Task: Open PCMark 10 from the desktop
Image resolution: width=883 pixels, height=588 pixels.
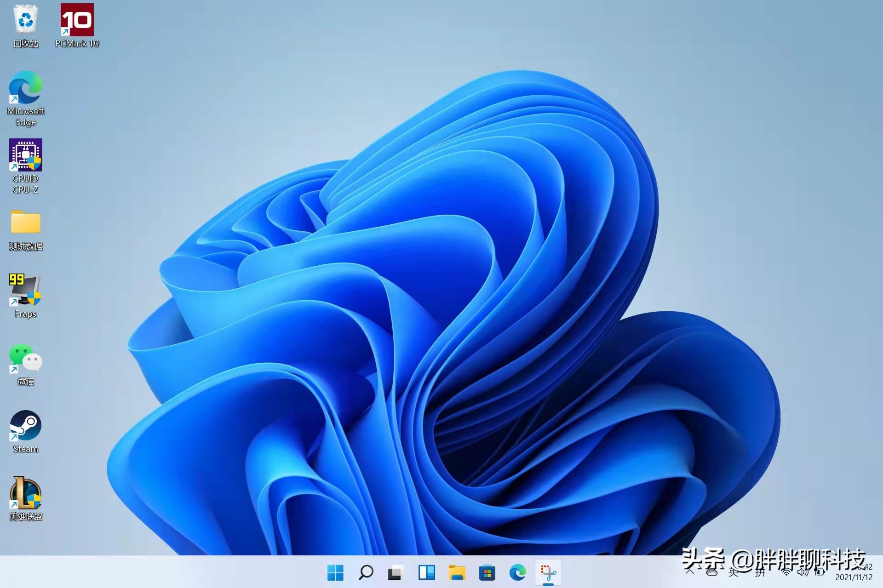Action: [x=77, y=21]
